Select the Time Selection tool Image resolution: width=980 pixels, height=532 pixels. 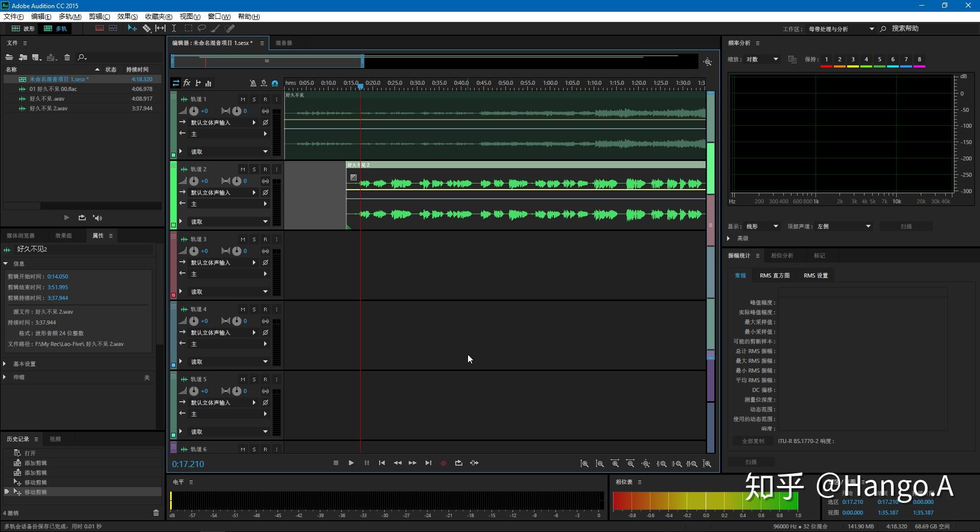click(174, 29)
